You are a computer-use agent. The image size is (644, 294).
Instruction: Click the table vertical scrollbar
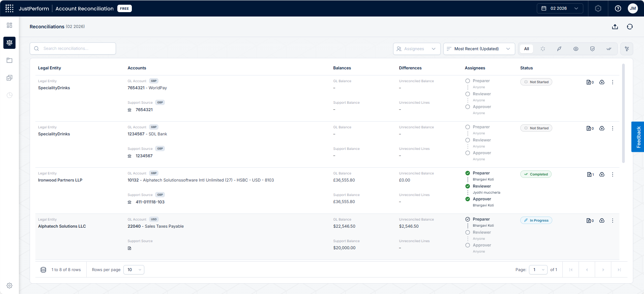pyautogui.click(x=623, y=113)
